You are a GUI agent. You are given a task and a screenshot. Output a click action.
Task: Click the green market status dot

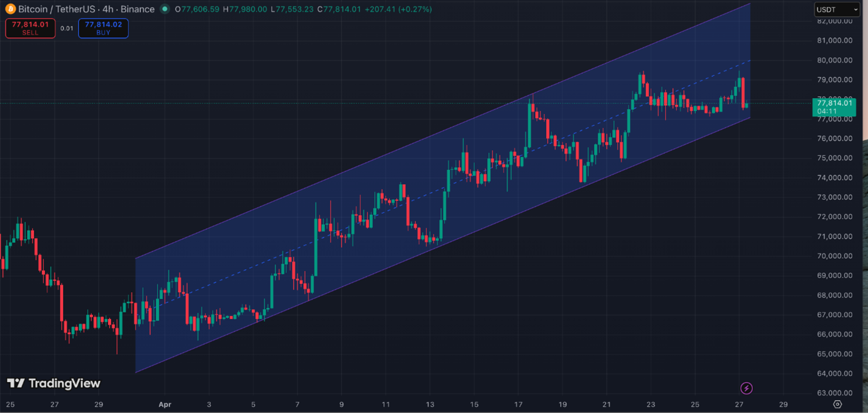(x=164, y=9)
